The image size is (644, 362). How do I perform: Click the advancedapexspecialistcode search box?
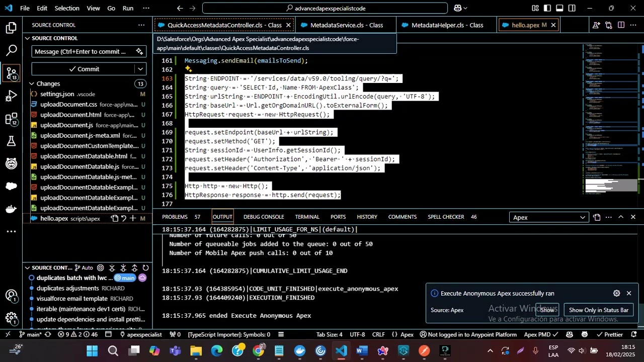coord(325,8)
